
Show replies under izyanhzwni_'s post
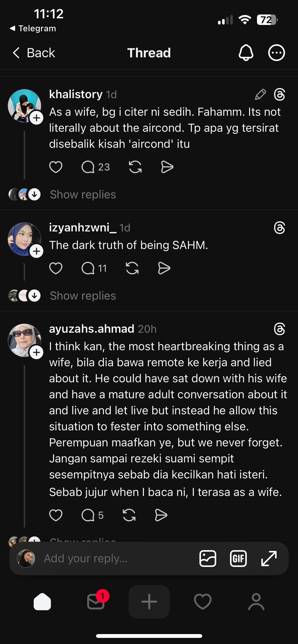(x=83, y=296)
